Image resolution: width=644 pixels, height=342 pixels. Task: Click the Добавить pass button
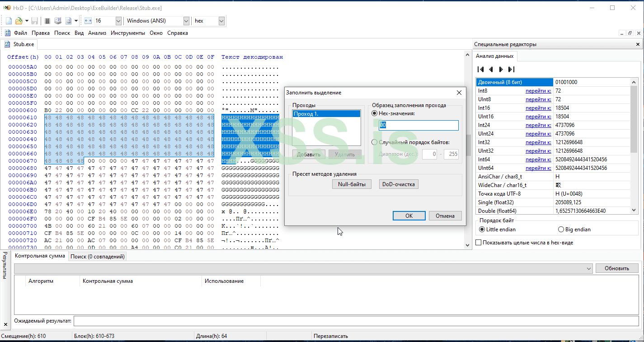click(309, 154)
